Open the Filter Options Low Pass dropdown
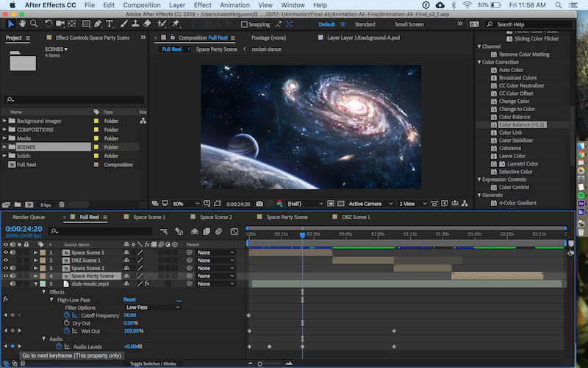The width and height of the screenshot is (588, 368). click(153, 308)
